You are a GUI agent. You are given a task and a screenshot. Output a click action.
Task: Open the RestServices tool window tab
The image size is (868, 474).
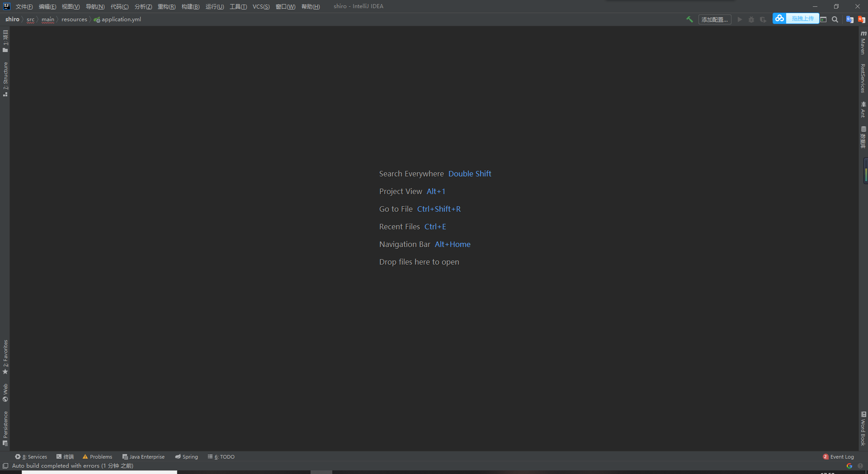[x=863, y=78]
